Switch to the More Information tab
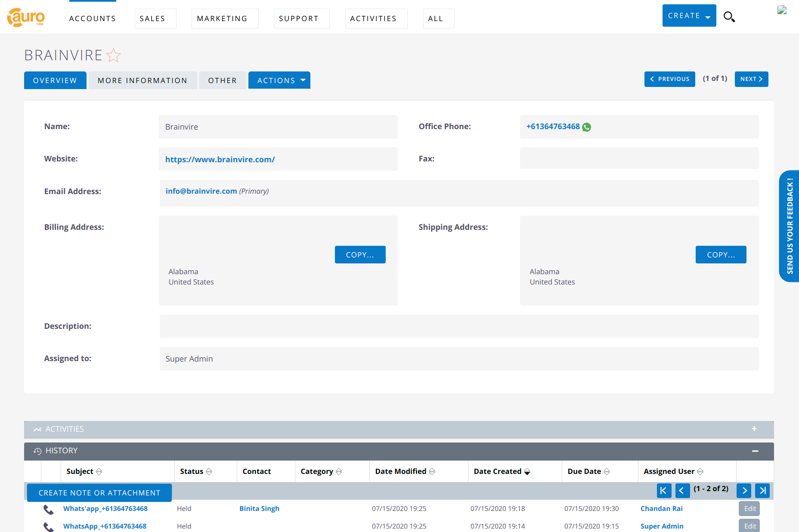Screen dimensions: 799x532 point(142,80)
